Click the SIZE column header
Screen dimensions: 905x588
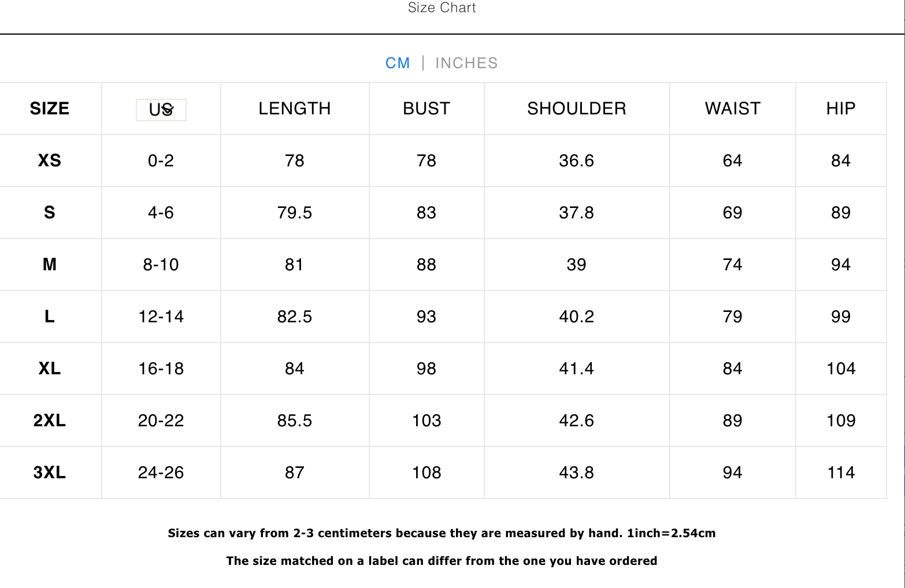(50, 109)
